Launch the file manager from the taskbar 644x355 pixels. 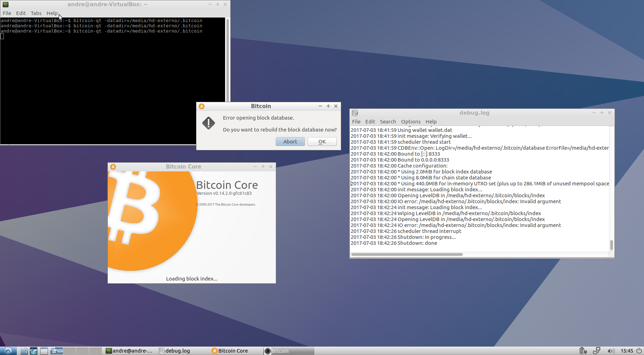24,351
